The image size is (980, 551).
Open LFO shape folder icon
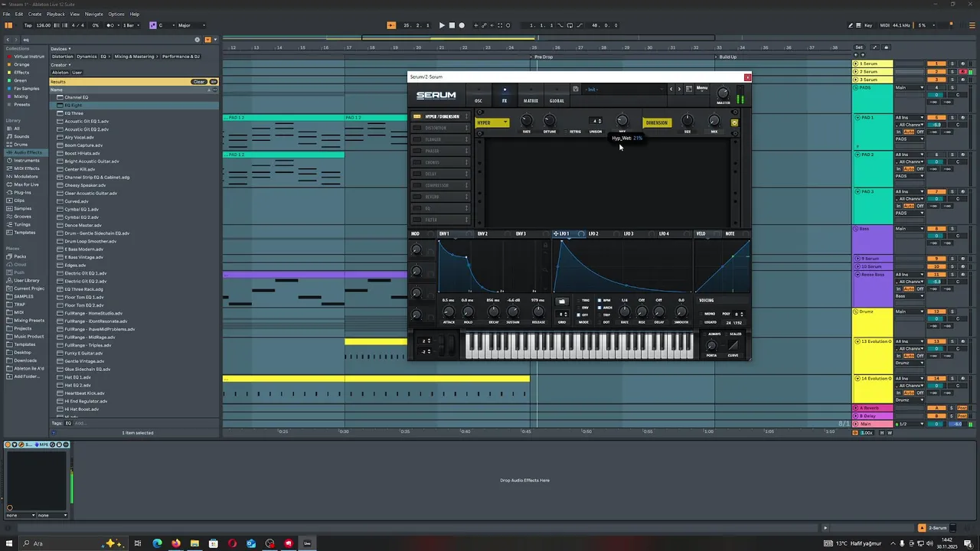(x=561, y=301)
